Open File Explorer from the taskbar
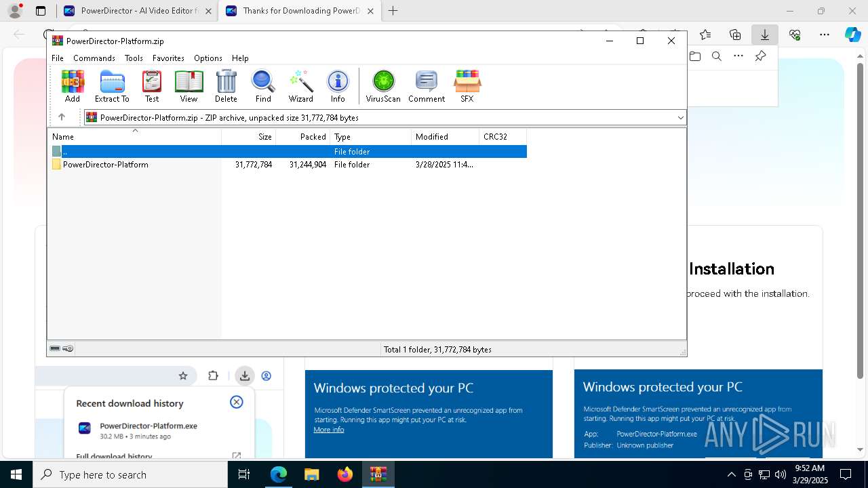Viewport: 868px width, 488px height. coord(311,474)
